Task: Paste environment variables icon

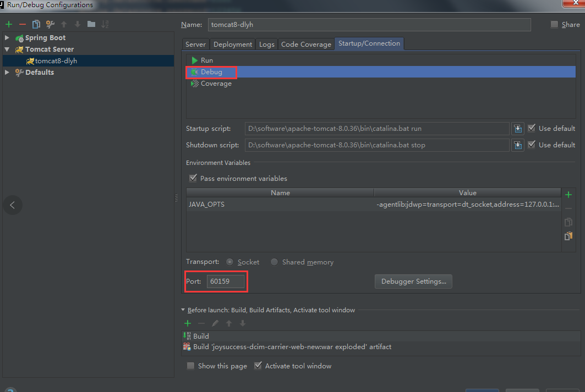Action: 568,236
